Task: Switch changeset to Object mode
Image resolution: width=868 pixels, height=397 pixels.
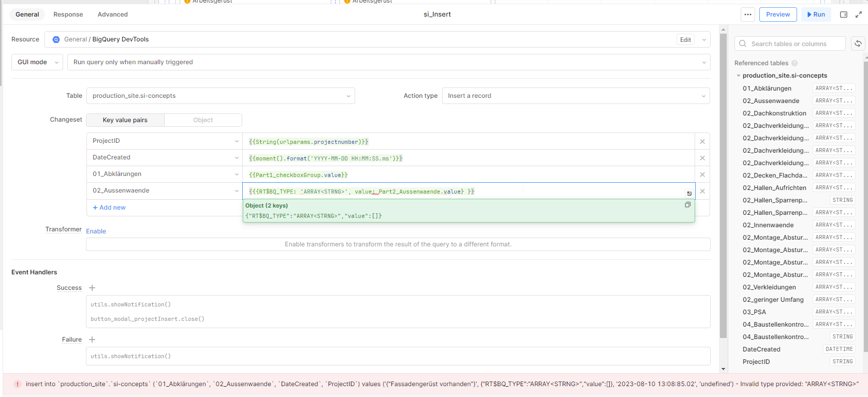Action: point(203,120)
